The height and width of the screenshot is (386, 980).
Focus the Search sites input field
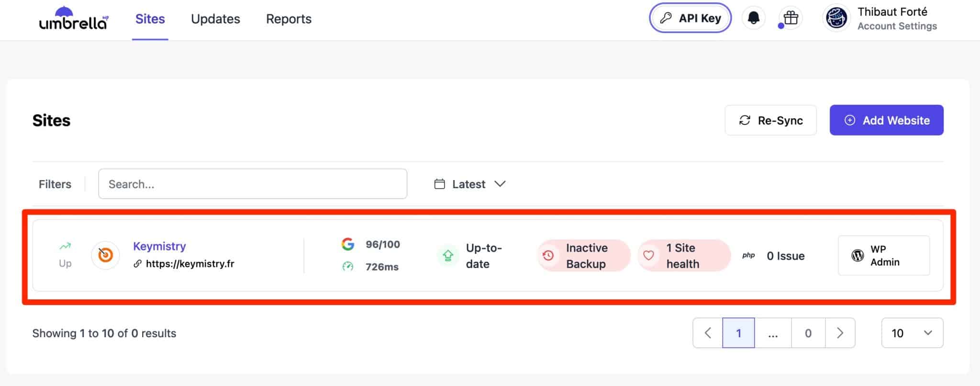[253, 184]
